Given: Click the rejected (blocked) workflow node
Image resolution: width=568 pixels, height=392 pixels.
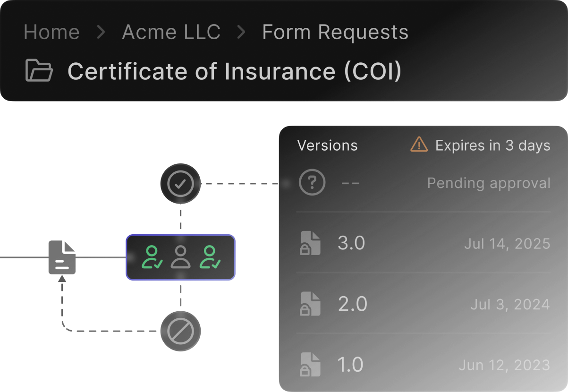Looking at the screenshot, I should 180,331.
